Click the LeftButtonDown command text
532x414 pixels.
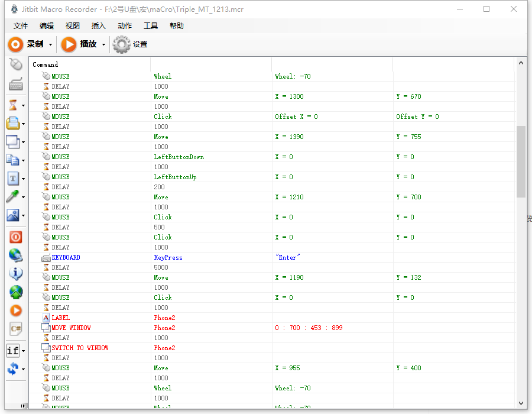[179, 157]
